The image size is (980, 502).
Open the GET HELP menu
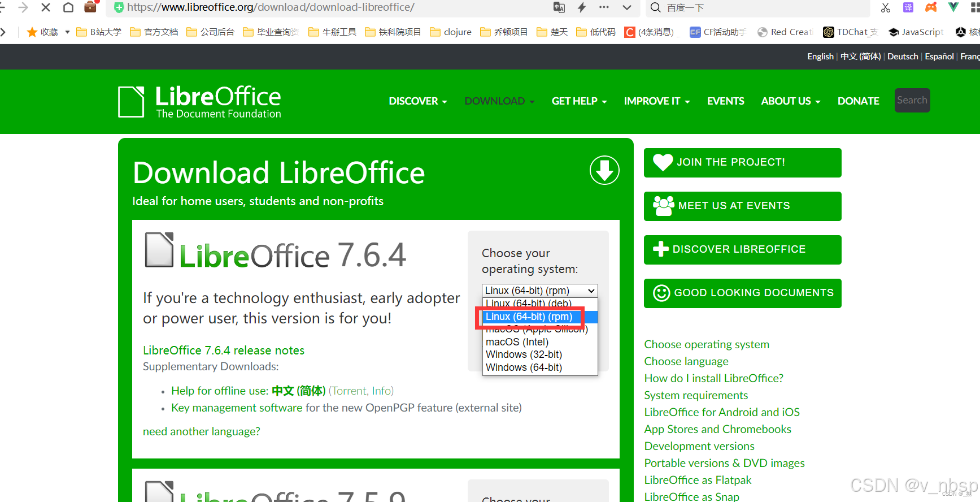[x=579, y=101]
